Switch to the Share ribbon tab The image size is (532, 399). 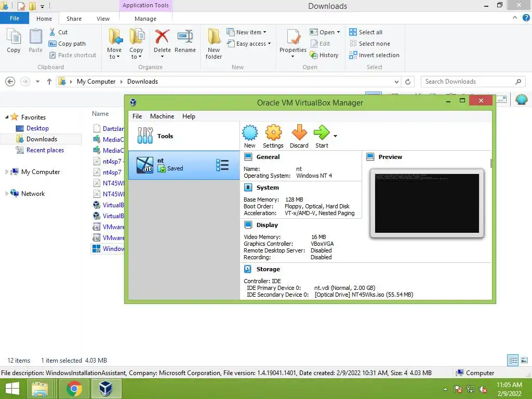pyautogui.click(x=74, y=19)
